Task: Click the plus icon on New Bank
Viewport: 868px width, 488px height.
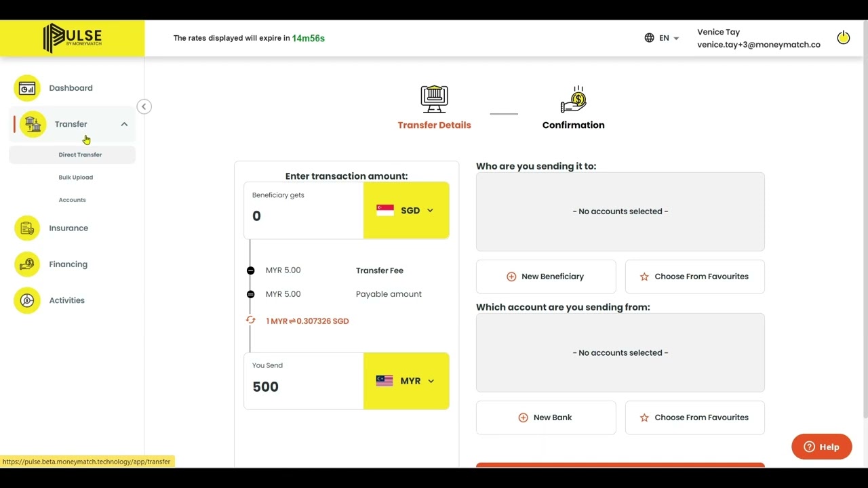Action: coord(523,418)
